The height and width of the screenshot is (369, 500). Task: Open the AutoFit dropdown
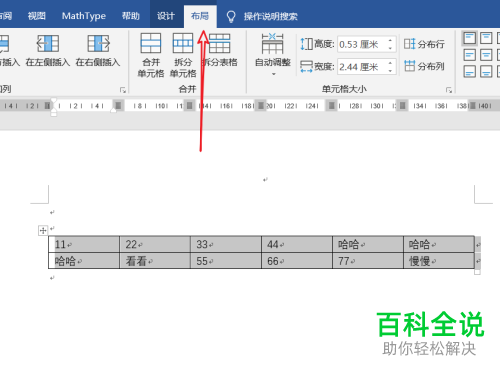click(273, 55)
